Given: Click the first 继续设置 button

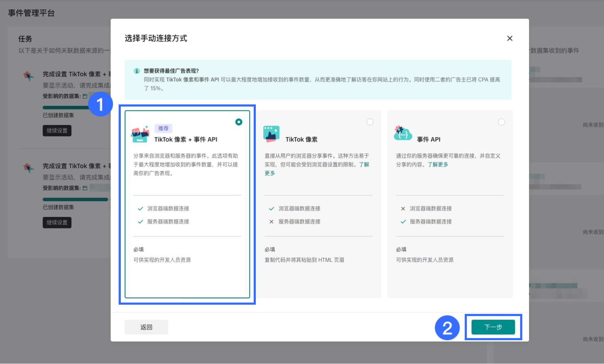Looking at the screenshot, I should [x=57, y=130].
